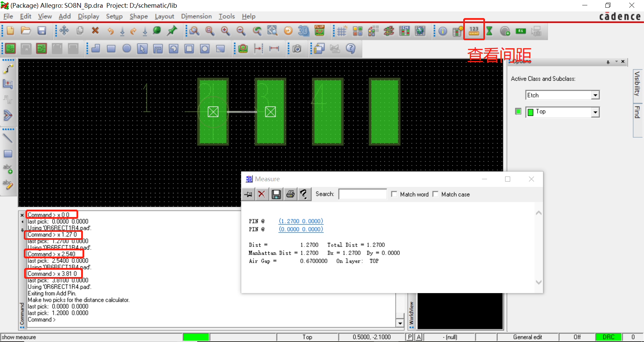Screen dimensions: 644x342
Task: Enable the Match case checkbox
Action: coord(435,194)
